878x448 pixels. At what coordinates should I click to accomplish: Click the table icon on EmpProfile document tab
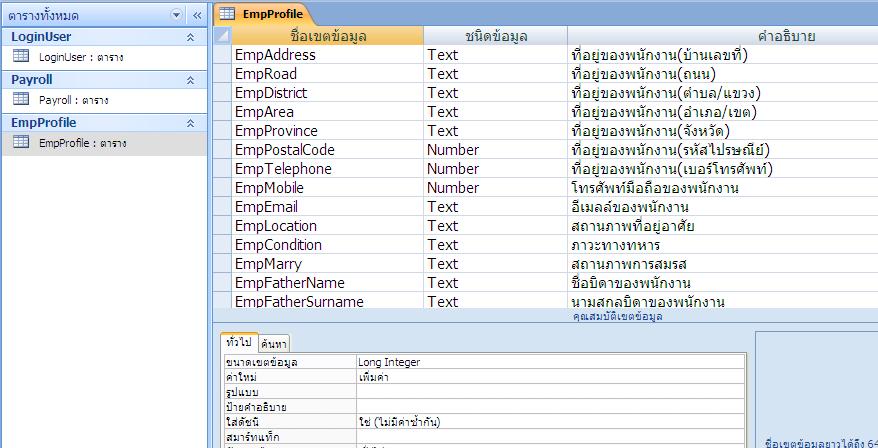[227, 14]
